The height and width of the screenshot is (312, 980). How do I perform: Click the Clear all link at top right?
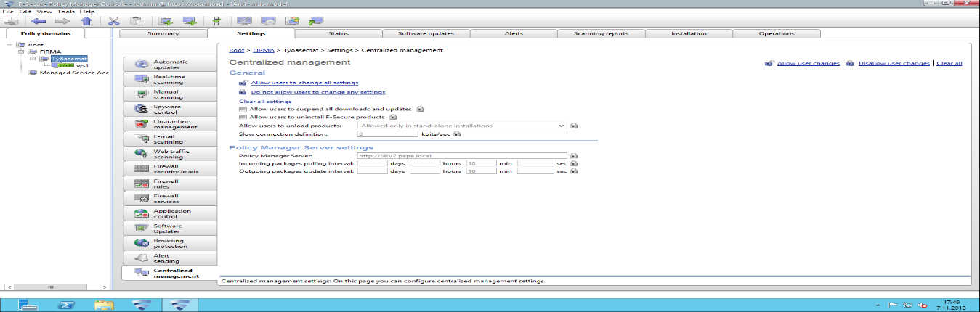pos(949,63)
